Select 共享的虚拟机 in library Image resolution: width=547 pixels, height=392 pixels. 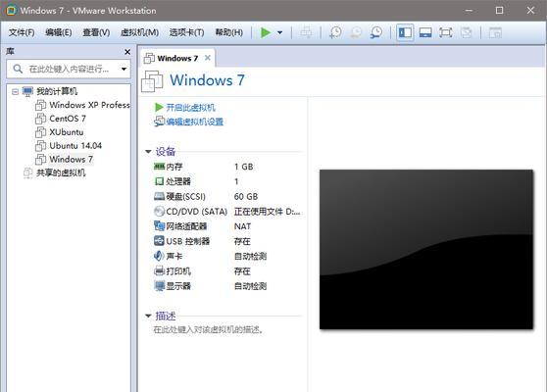pos(61,172)
